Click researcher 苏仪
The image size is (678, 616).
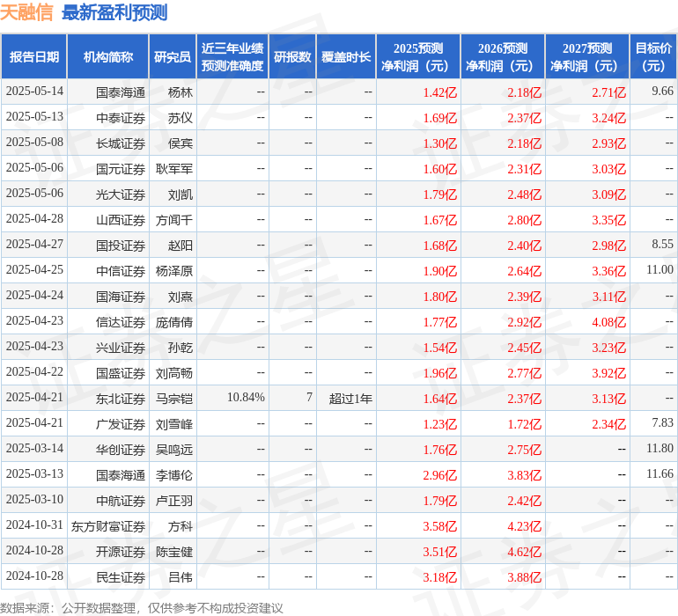(181, 118)
